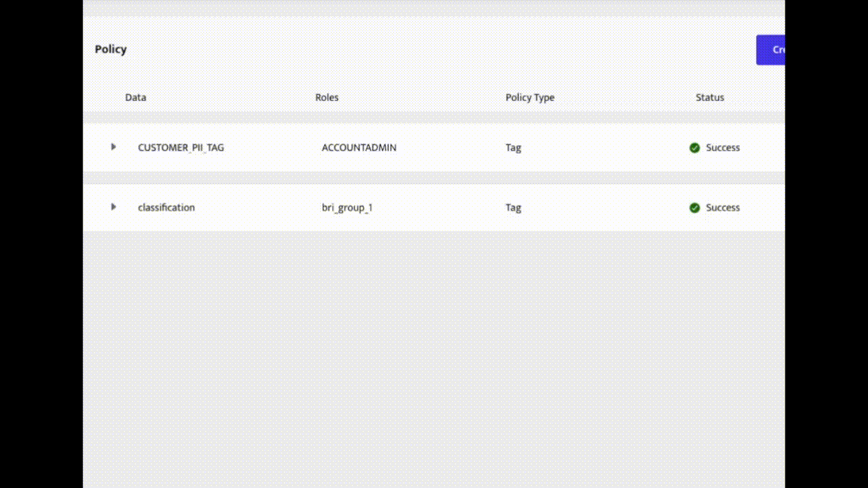868x488 pixels.
Task: Select the ACCOUNTADMIN role cell
Action: pos(359,148)
